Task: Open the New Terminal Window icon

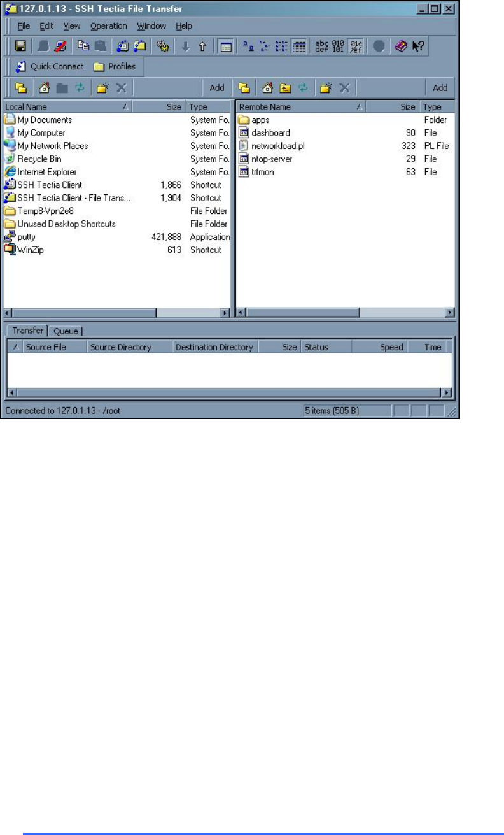Action: click(122, 46)
